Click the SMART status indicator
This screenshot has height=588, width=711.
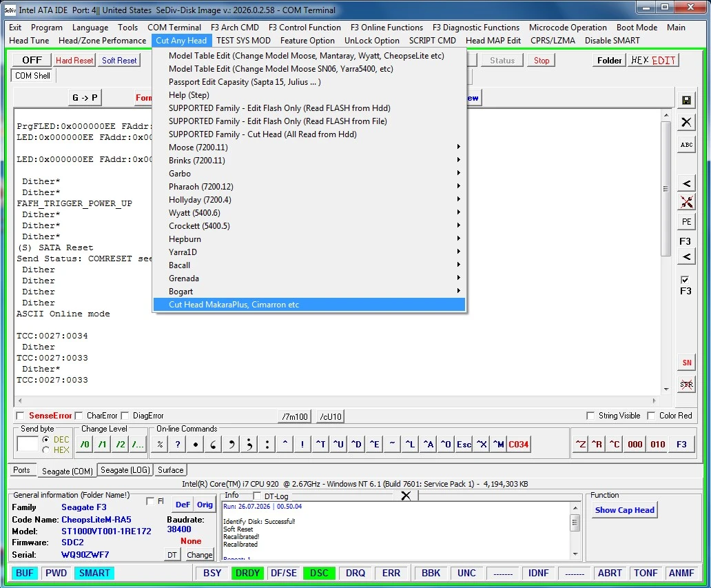click(x=94, y=573)
